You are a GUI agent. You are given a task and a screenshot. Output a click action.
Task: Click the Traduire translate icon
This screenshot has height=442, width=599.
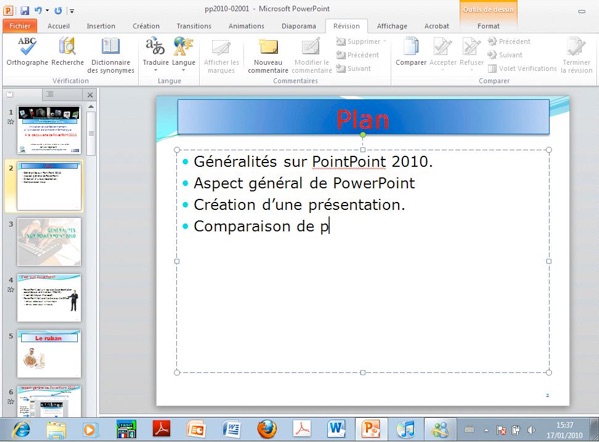155,47
